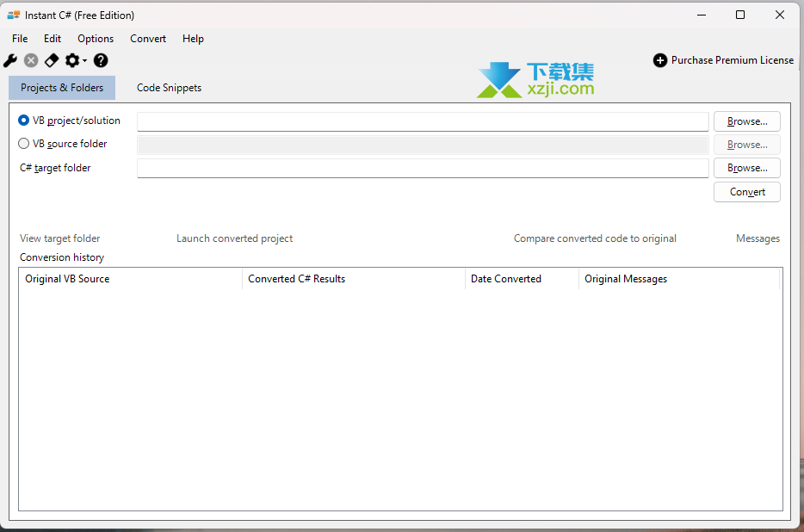This screenshot has height=532, width=804.
Task: Click the VB project/solution path input field
Action: (x=422, y=121)
